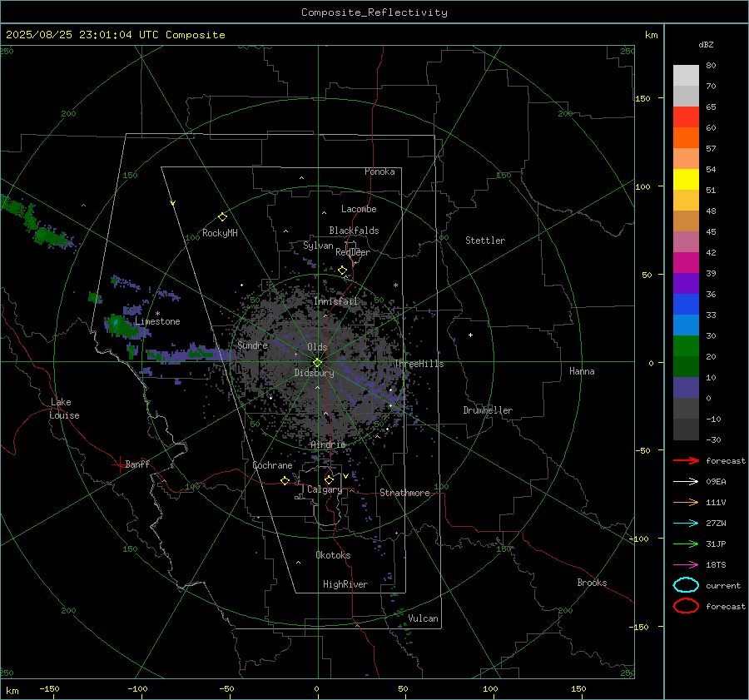The image size is (749, 700).
Task: Click the Strathmore city label
Action: click(404, 493)
